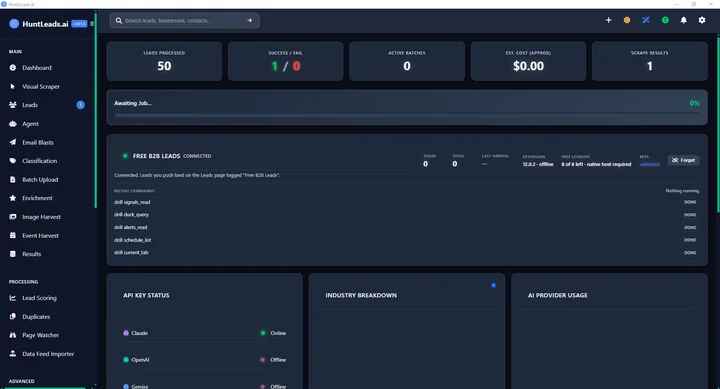Click the Classification tag icon
Image resolution: width=720 pixels, height=389 pixels.
click(x=12, y=161)
